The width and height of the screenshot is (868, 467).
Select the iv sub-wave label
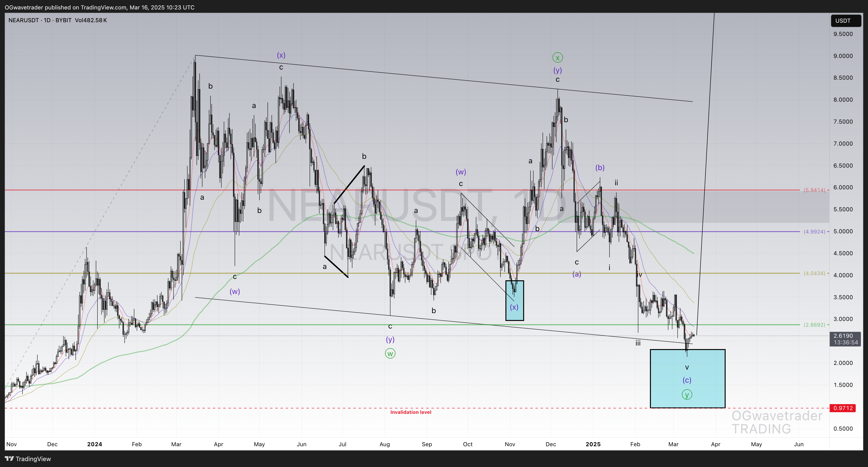click(639, 275)
